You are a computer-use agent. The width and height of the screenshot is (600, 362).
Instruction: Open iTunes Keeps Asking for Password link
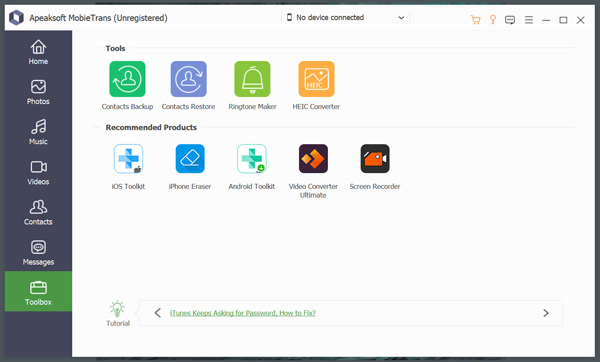point(243,313)
